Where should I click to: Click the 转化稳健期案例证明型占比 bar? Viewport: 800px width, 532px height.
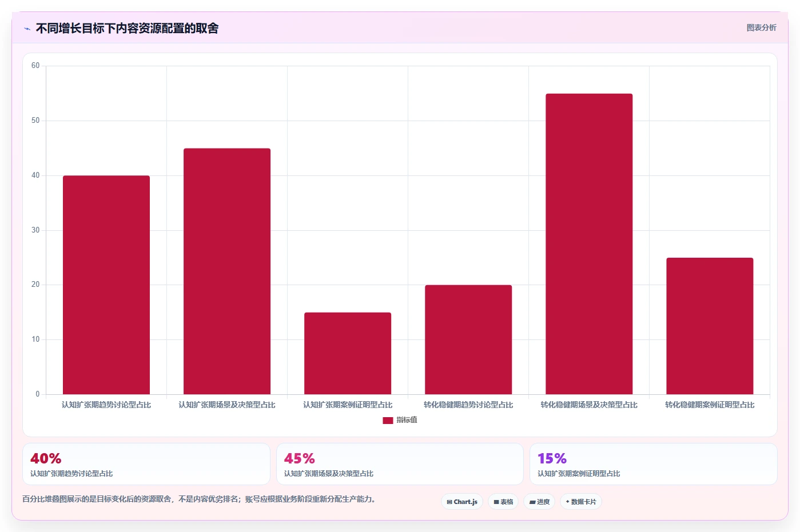710,326
